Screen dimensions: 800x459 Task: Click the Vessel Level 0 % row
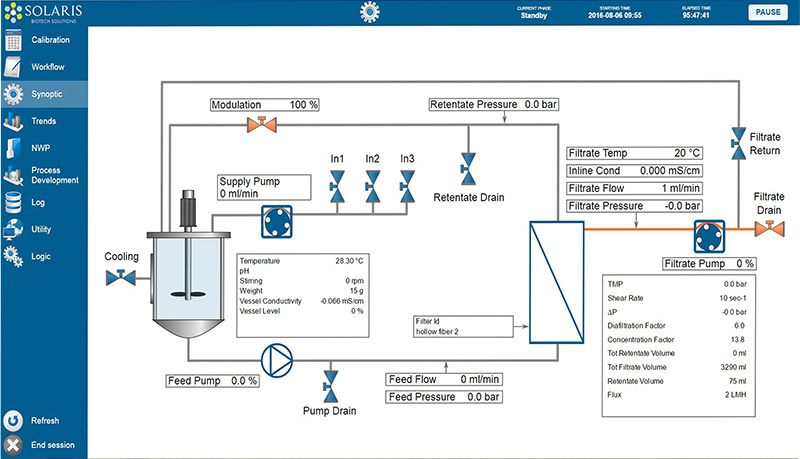coord(302,311)
